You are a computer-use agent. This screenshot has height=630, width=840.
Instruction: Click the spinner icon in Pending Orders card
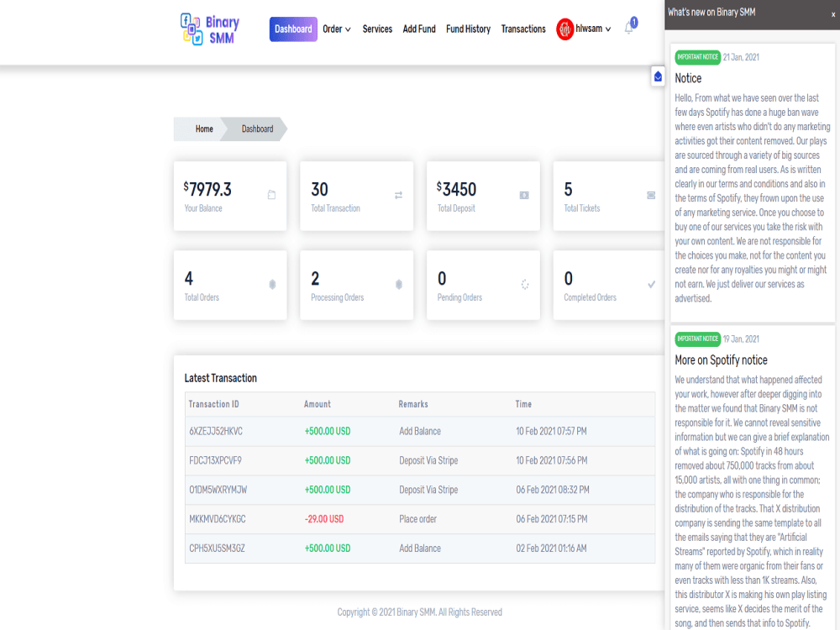click(525, 285)
